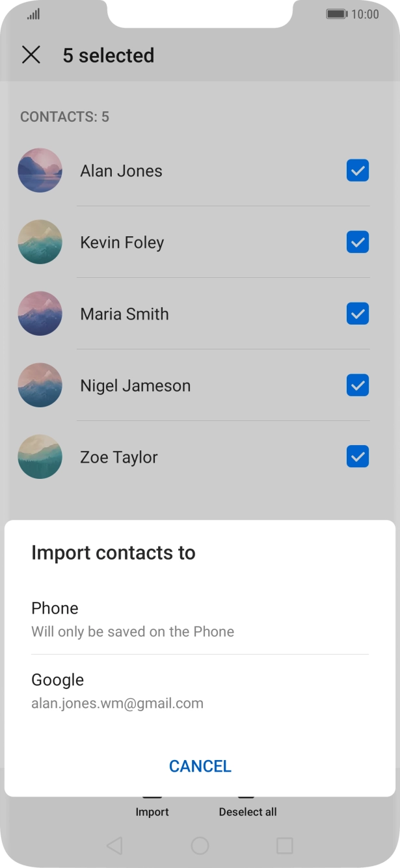Open the recent apps square icon
This screenshot has height=868, width=400.
284,845
